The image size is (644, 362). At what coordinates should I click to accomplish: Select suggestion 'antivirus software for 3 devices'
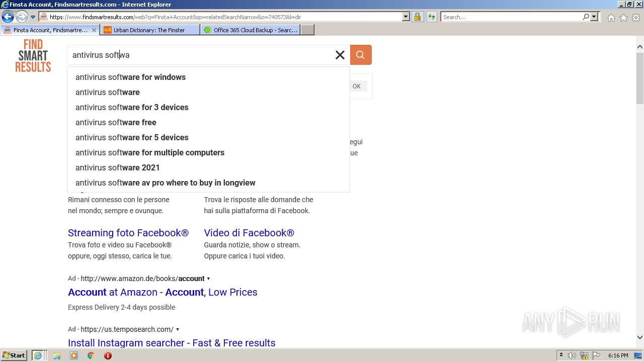coord(208,107)
